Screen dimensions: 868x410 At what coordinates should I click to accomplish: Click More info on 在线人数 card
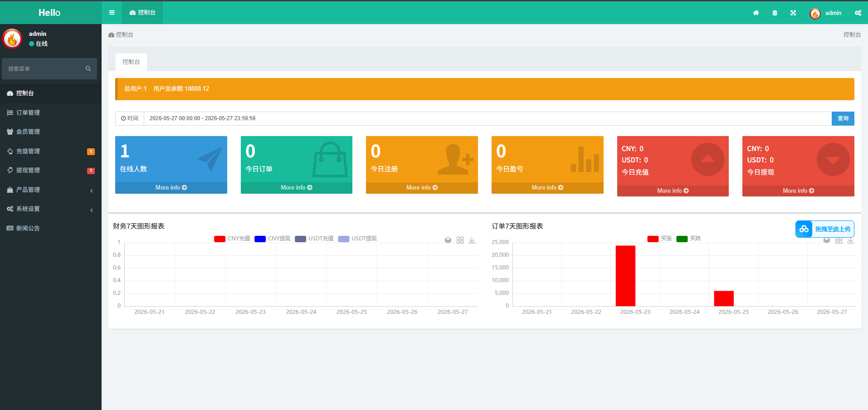[171, 188]
